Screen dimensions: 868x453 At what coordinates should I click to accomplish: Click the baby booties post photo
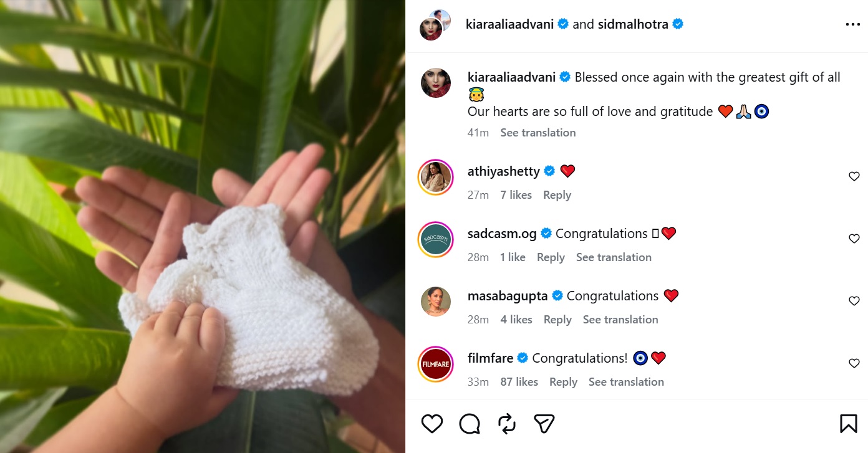[x=203, y=227]
